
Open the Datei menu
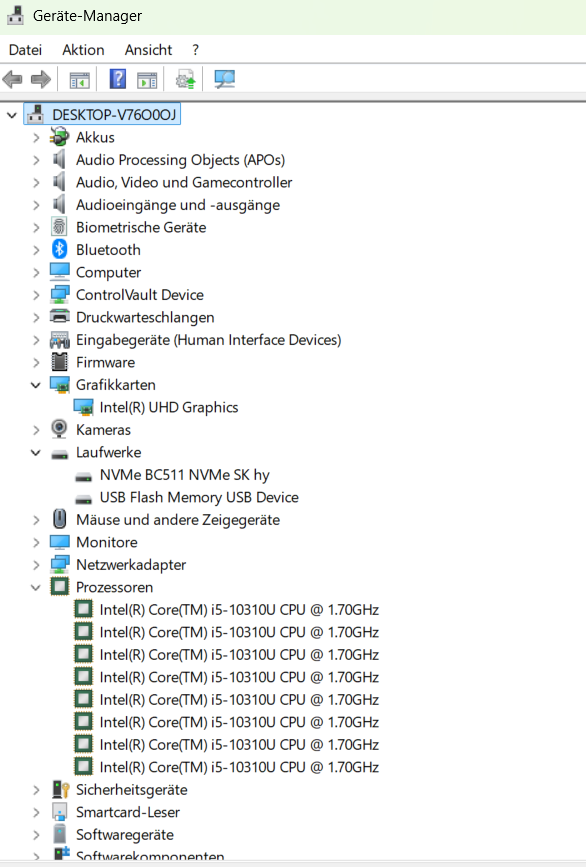(25, 50)
